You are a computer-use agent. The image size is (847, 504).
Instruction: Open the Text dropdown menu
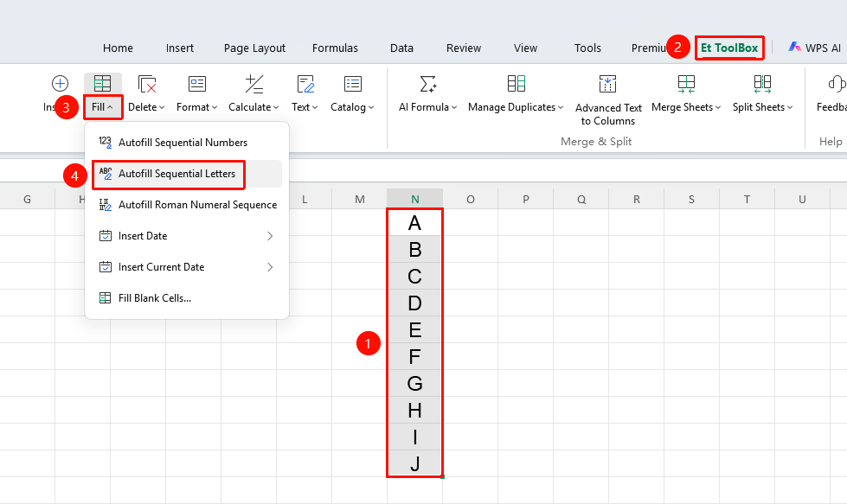[x=305, y=107]
